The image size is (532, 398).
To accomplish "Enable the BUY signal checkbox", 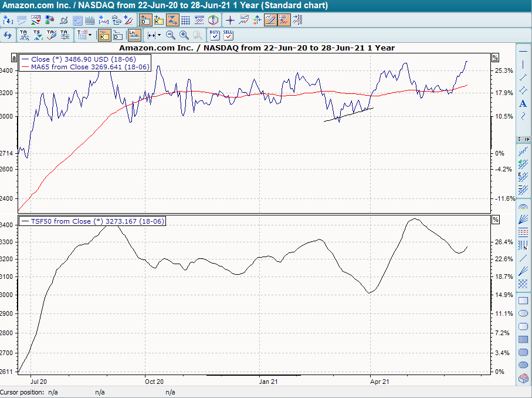I will point(214,35).
